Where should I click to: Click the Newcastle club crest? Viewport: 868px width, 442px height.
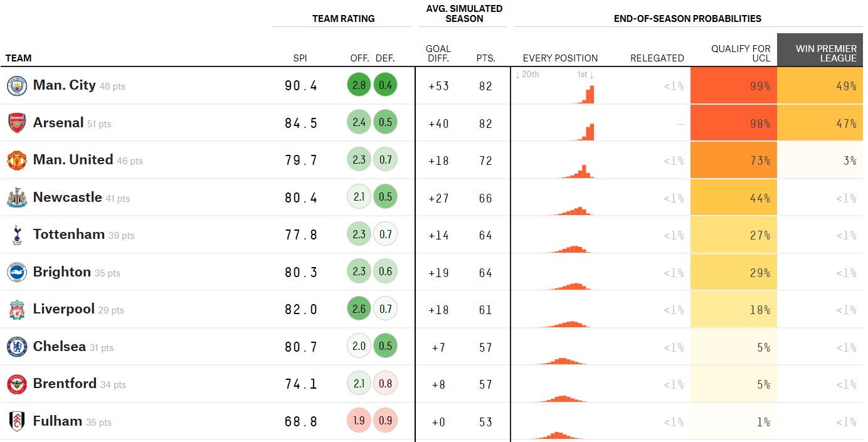[17, 197]
